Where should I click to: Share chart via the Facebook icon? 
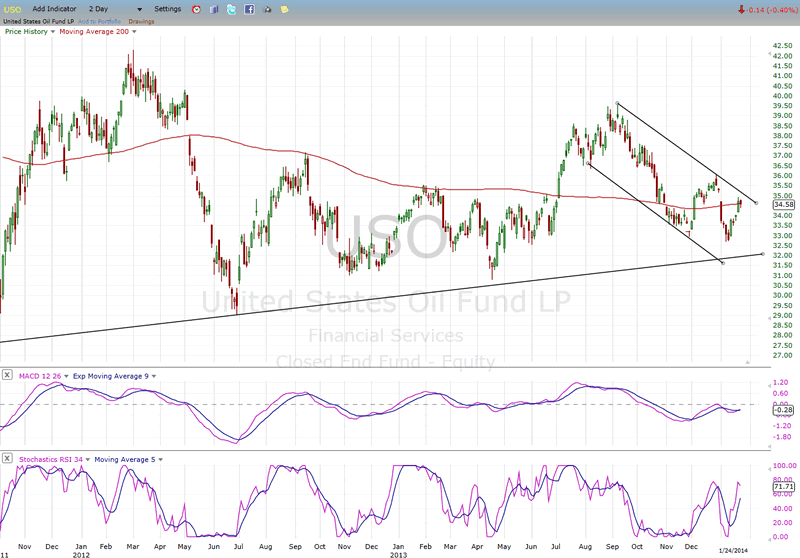(x=249, y=9)
